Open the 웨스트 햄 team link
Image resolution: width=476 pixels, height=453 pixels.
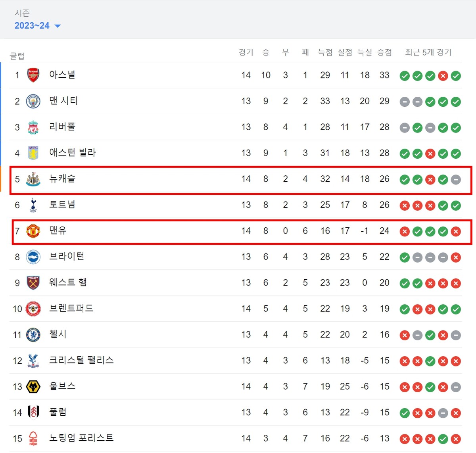68,282
